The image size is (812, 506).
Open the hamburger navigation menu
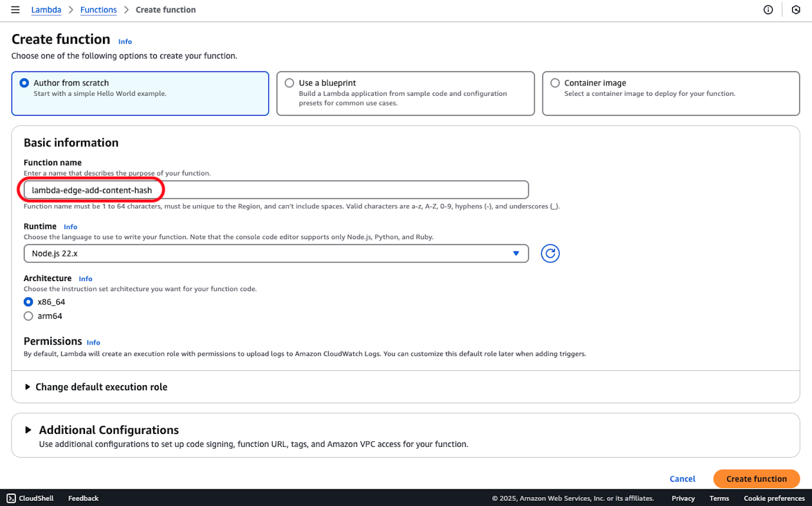[x=15, y=10]
